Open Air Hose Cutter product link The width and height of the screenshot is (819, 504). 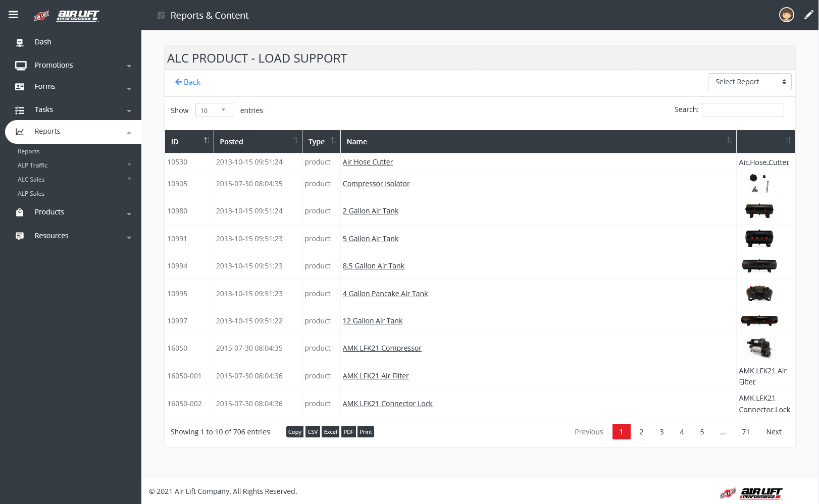click(368, 162)
